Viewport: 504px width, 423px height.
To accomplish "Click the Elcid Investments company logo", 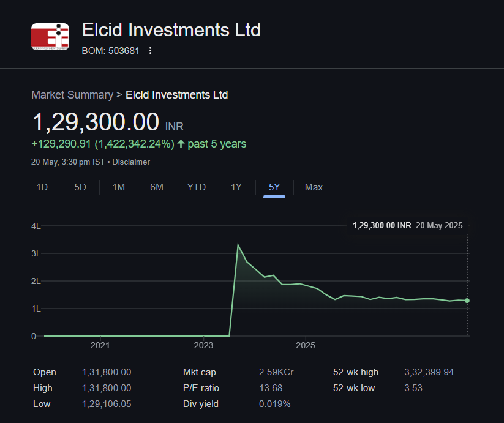I will 50,37.
